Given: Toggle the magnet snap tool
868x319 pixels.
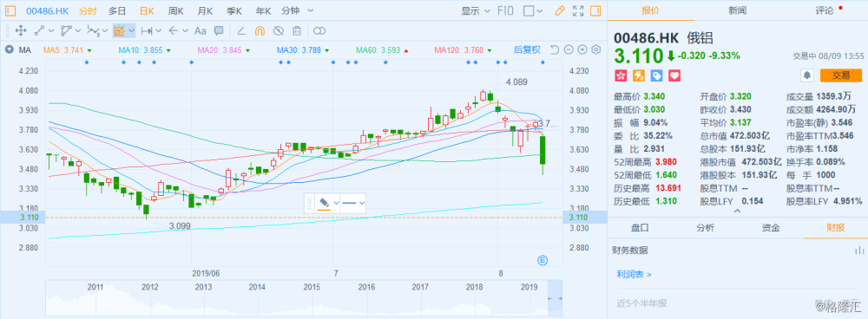Looking at the screenshot, I should point(260,31).
